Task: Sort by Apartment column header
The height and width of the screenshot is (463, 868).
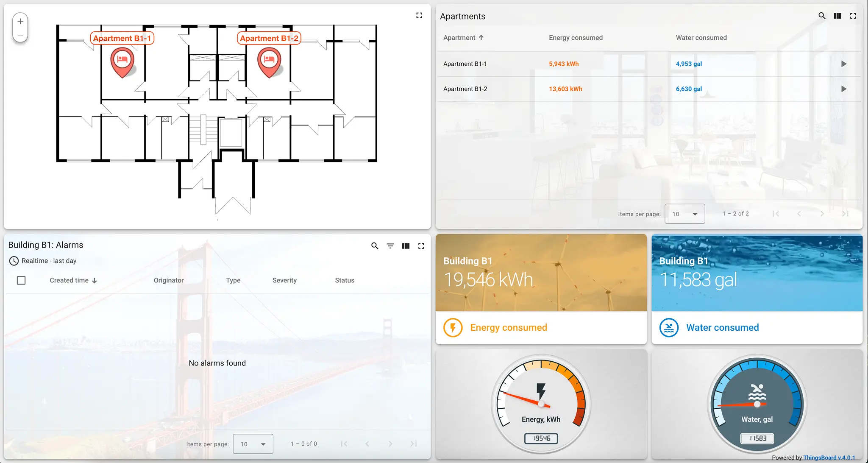Action: click(459, 38)
